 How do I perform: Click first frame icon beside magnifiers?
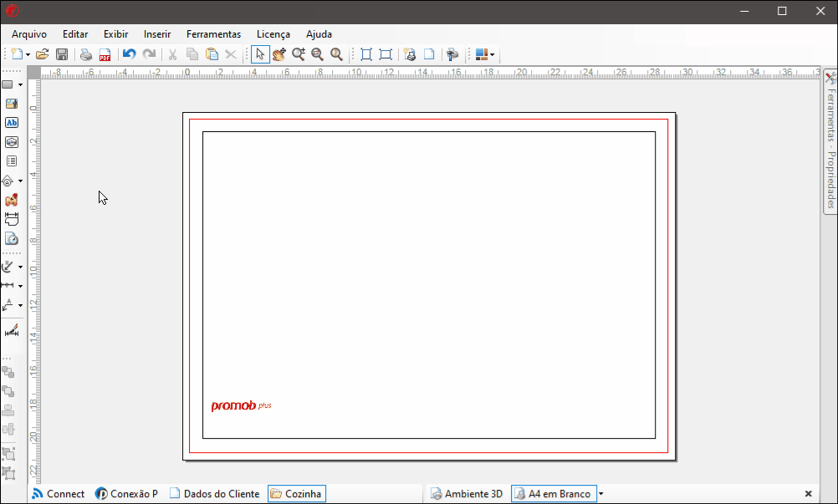tap(366, 54)
